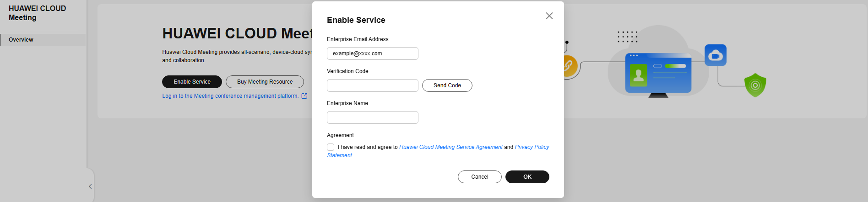Confirm with the OK button
Viewport: 868px width, 202px height.
point(527,177)
